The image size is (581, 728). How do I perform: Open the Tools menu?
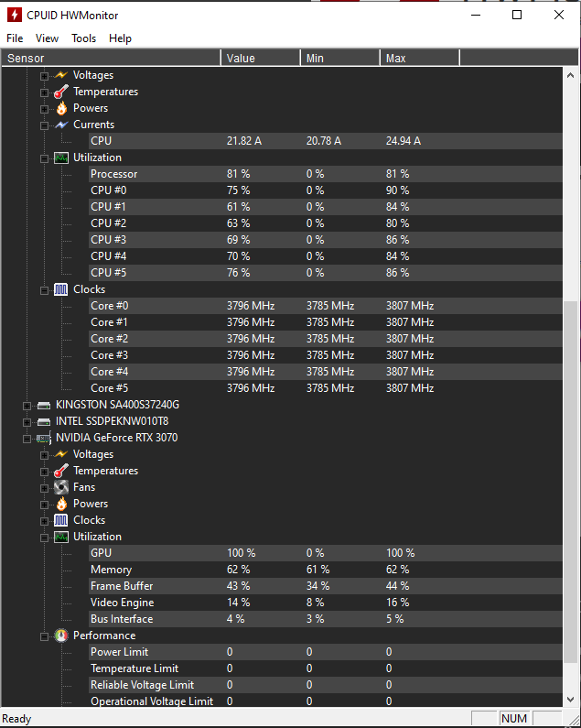[x=83, y=38]
